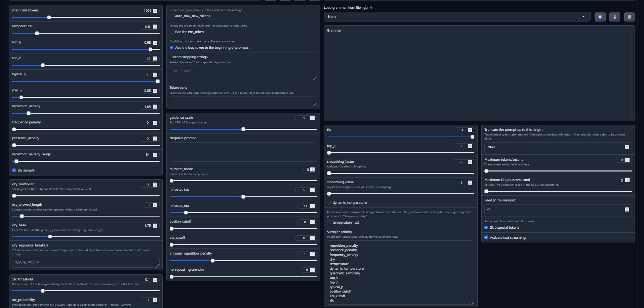This screenshot has height=308, width=644.
Task: Click the refresh grammar list icon
Action: click(x=600, y=17)
